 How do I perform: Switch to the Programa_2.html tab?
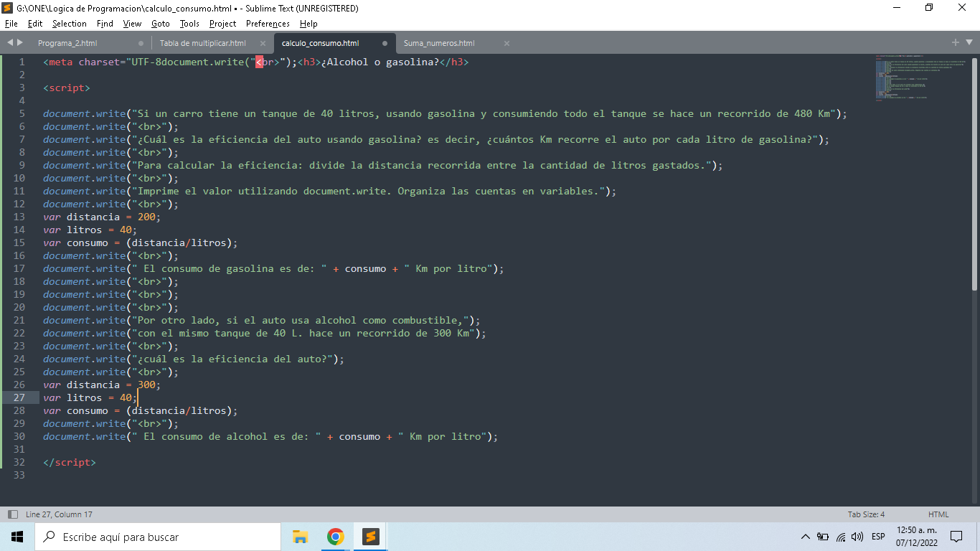(67, 43)
